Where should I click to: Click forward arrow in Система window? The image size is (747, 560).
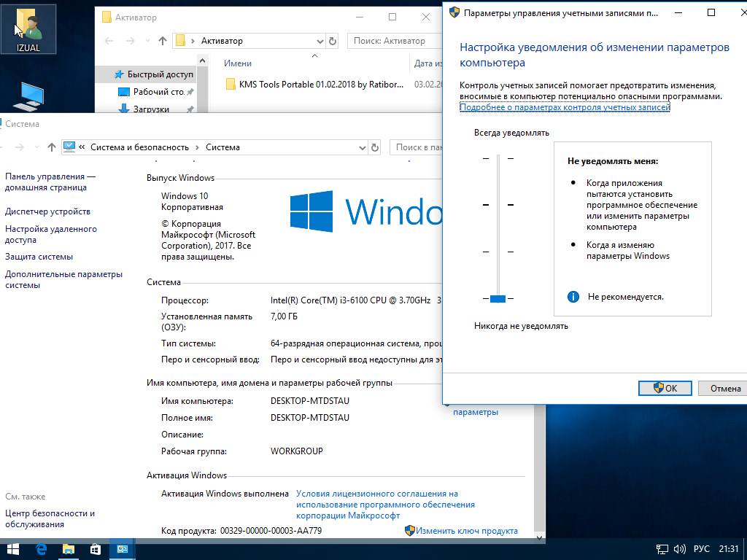point(20,147)
